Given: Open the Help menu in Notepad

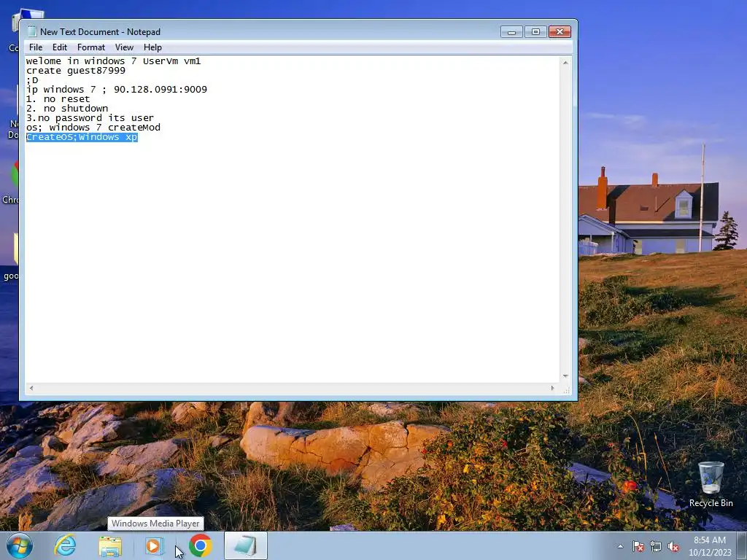Looking at the screenshot, I should tap(152, 47).
